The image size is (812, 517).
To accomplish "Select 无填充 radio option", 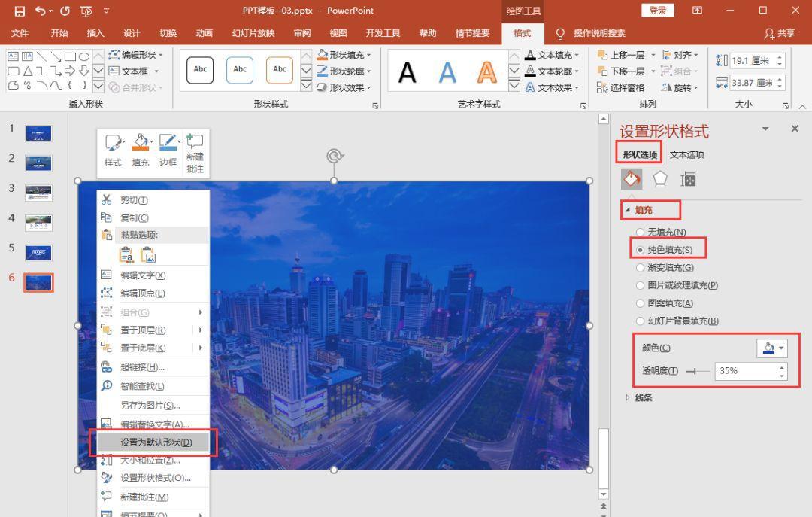I will pyautogui.click(x=641, y=233).
